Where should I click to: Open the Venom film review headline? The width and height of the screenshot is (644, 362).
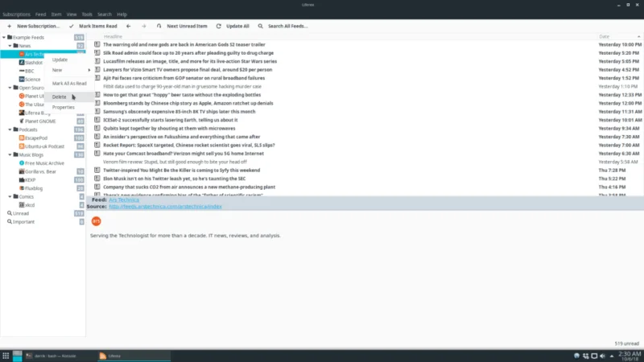(x=175, y=162)
